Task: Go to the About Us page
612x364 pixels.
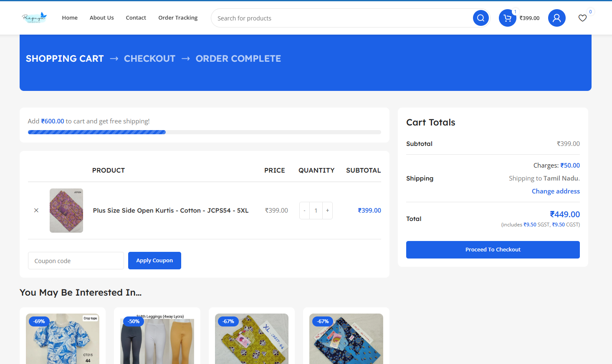Action: click(101, 18)
